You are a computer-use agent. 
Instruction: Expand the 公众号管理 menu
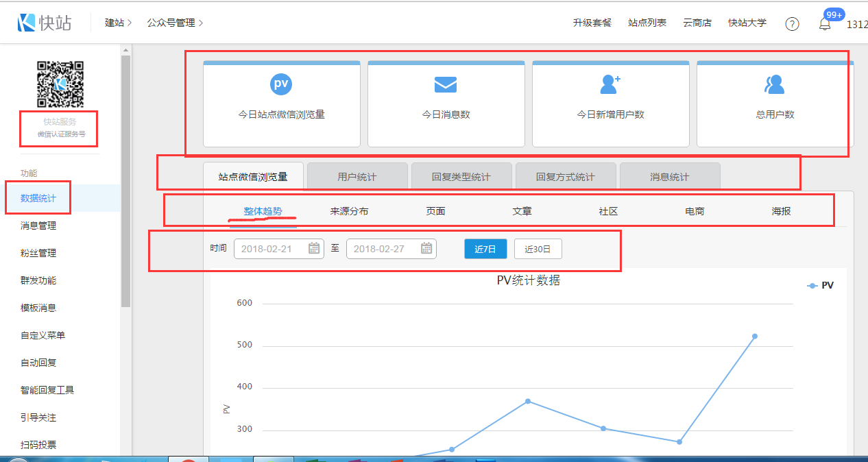pyautogui.click(x=175, y=23)
